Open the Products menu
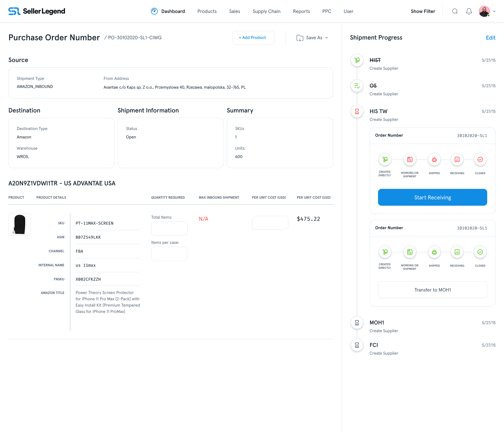 click(207, 11)
